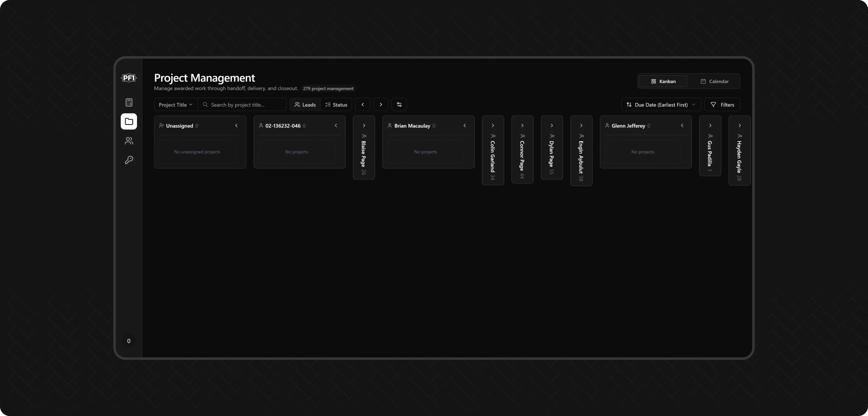Open the folder projects page in sidebar
Viewport: 868px width, 416px height.
click(129, 121)
